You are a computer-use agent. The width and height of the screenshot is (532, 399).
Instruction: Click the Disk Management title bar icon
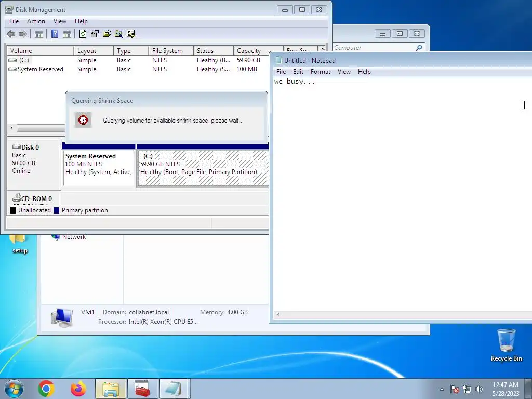pyautogui.click(x=9, y=10)
